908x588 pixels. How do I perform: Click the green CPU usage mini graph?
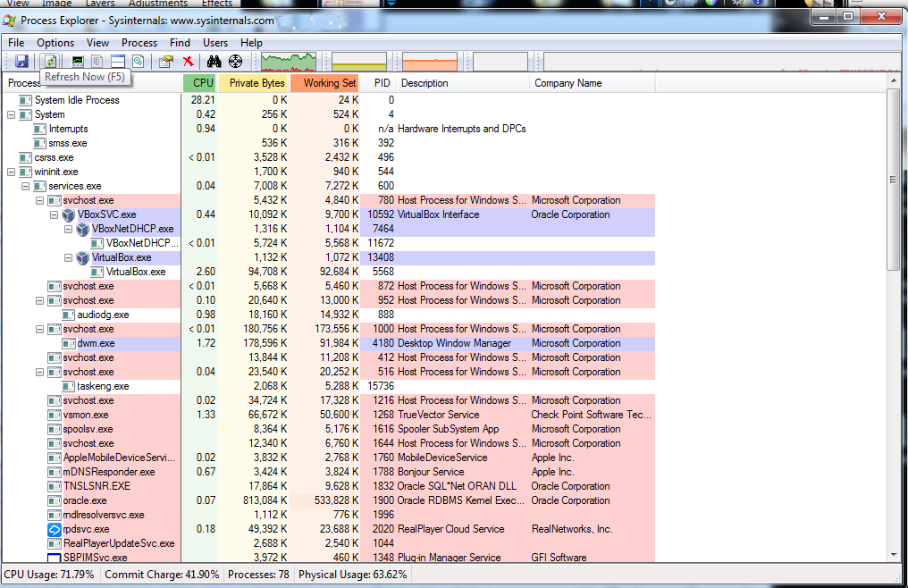coord(289,62)
